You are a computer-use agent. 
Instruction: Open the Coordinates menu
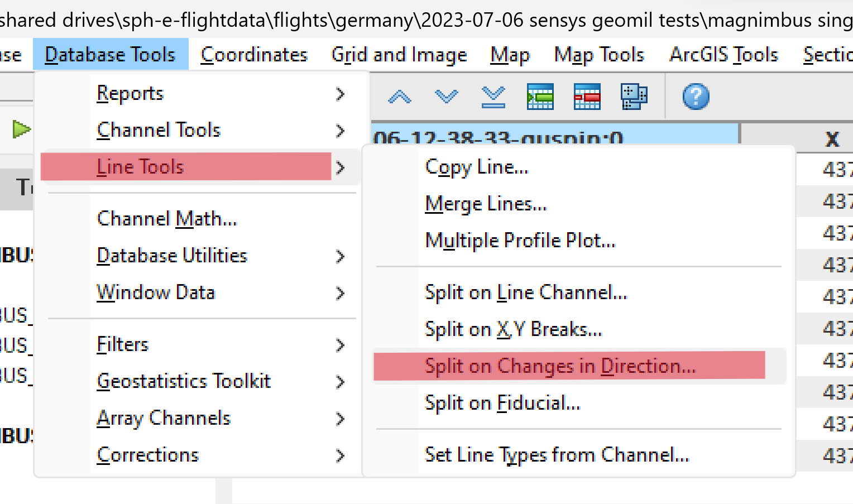(x=254, y=54)
